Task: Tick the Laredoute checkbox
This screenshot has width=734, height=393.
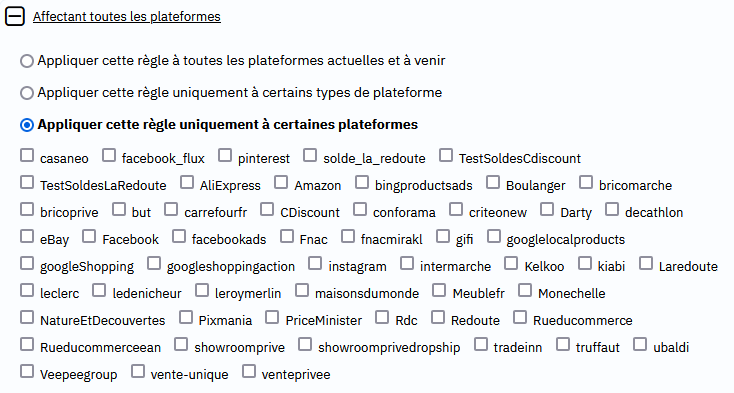Action: (x=646, y=263)
